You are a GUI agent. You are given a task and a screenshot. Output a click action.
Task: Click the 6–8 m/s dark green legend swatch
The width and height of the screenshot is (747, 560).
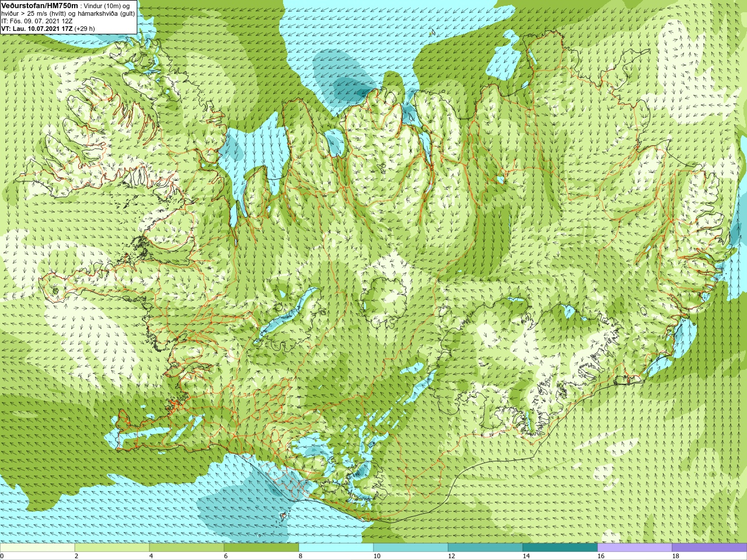pyautogui.click(x=261, y=548)
